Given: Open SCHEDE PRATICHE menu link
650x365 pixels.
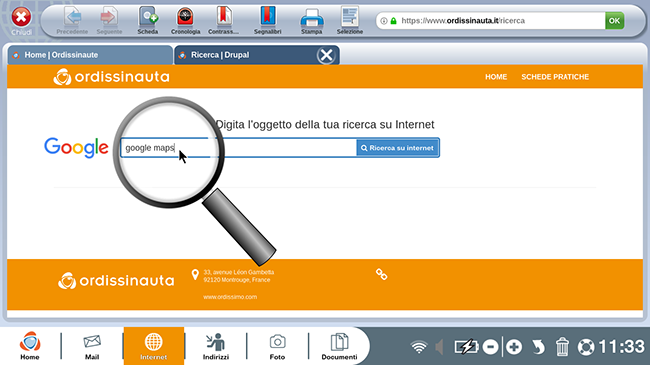Looking at the screenshot, I should 555,77.
